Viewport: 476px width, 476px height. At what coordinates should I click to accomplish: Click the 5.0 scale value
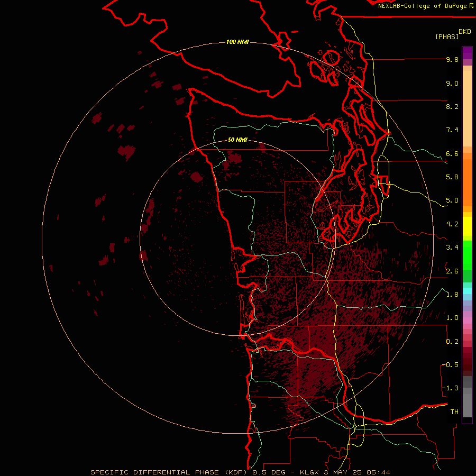(x=452, y=200)
